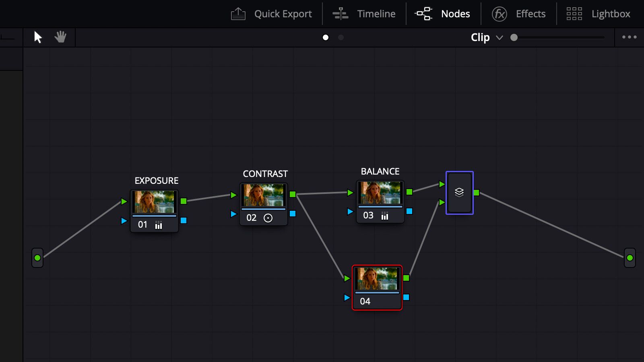Click the layer mixer node

click(x=459, y=193)
